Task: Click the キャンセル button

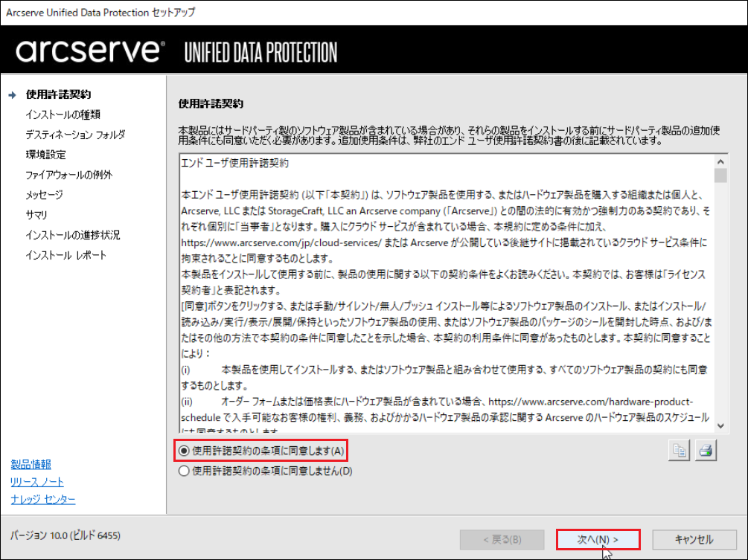Action: tap(694, 539)
